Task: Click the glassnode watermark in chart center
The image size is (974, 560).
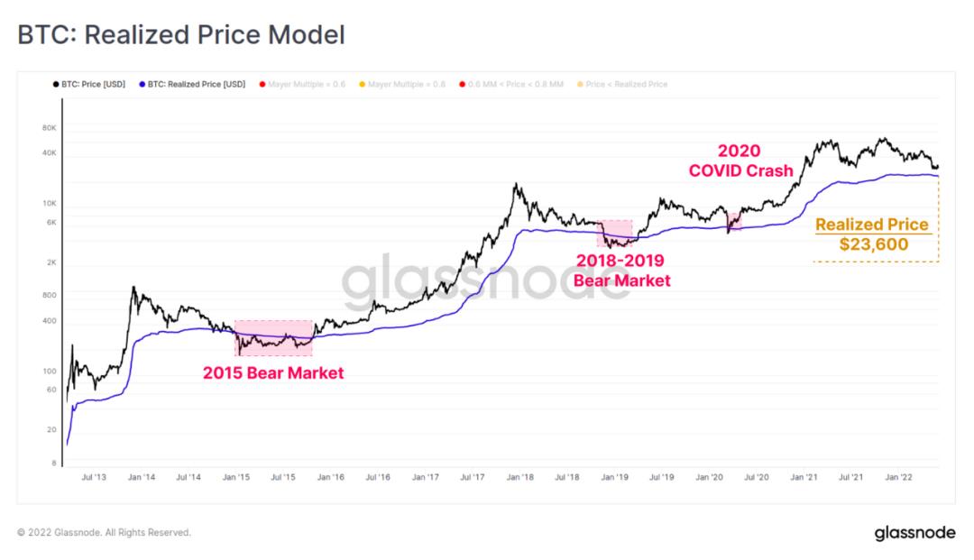Action: 486,281
